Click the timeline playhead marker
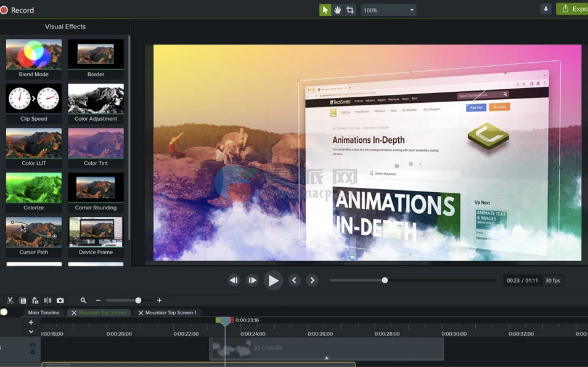 pyautogui.click(x=225, y=321)
